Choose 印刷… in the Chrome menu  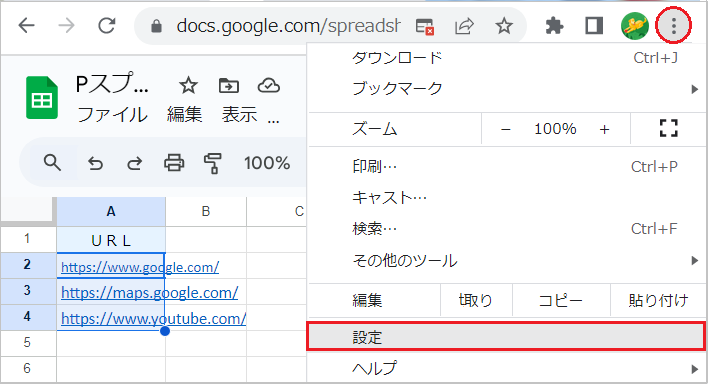506,167
